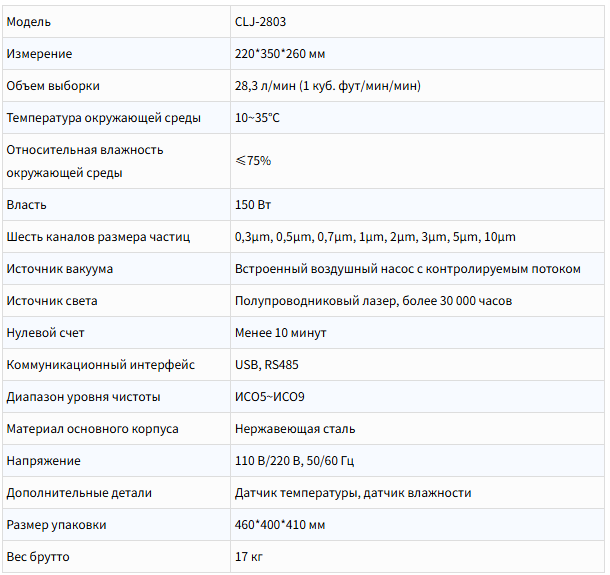Click the USB, RS485 interface value

click(x=266, y=365)
